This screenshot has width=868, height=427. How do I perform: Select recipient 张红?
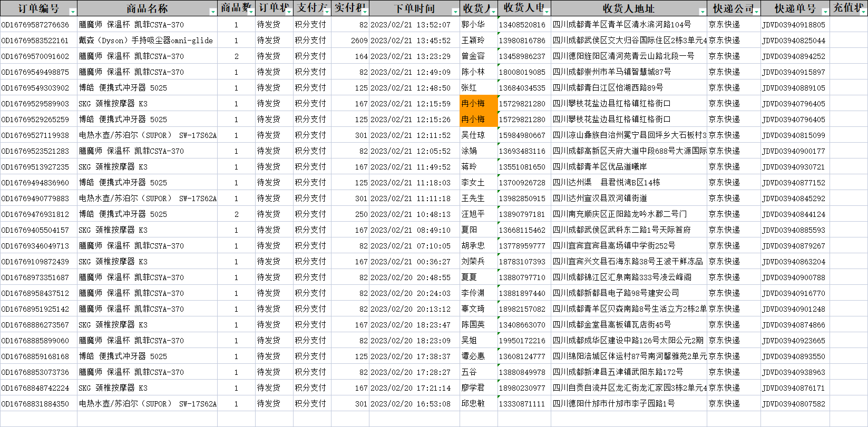click(479, 88)
